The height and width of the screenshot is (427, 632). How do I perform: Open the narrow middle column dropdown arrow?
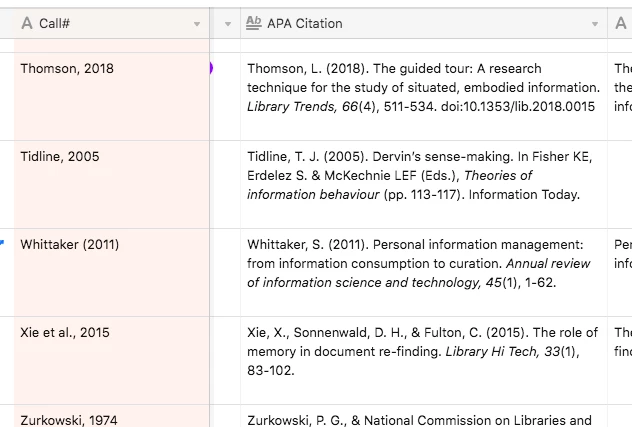click(x=228, y=24)
